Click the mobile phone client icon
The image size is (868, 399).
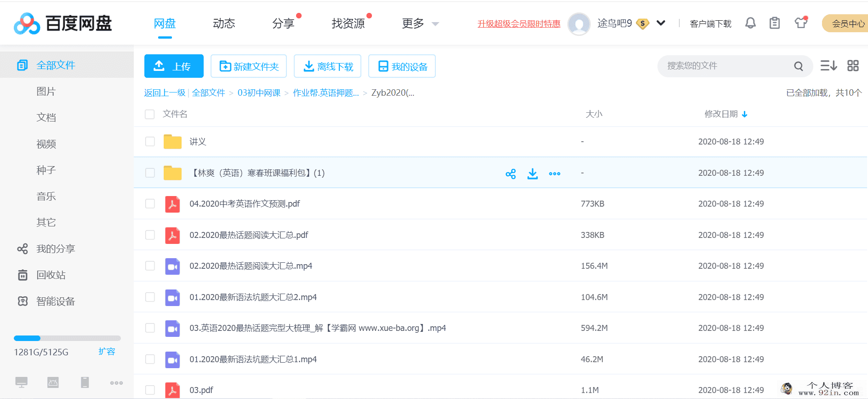point(85,382)
